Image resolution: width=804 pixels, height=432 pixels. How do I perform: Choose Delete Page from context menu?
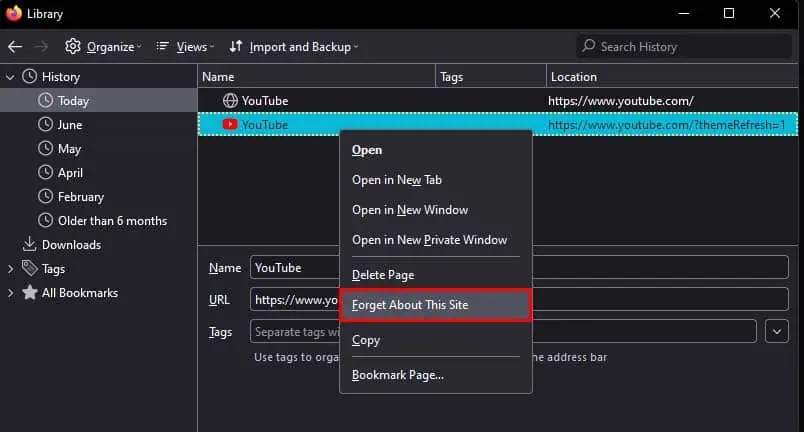click(436, 275)
